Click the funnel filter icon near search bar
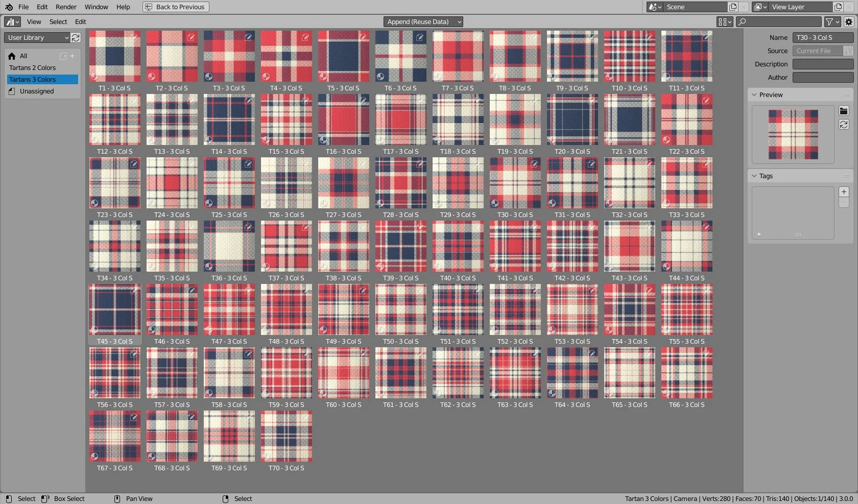Image resolution: width=858 pixels, height=504 pixels. (x=829, y=21)
